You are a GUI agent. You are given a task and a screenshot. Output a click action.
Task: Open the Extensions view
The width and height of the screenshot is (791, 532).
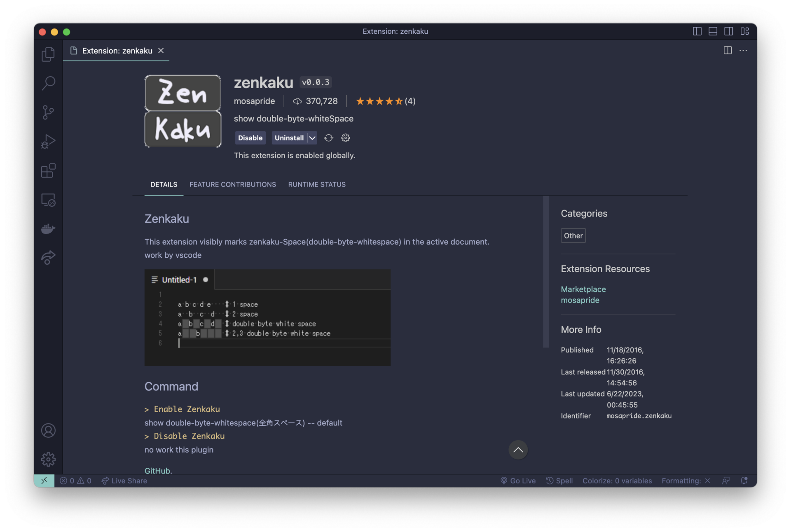(48, 170)
